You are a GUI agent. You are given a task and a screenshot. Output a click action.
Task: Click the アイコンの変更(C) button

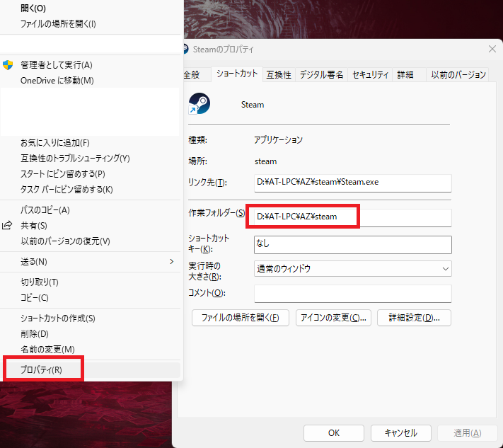tap(333, 317)
